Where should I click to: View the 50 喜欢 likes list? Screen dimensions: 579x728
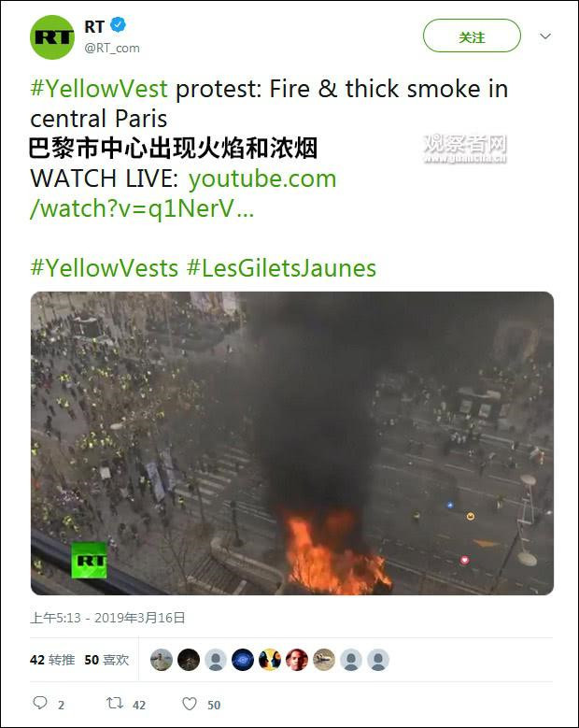pos(106,660)
